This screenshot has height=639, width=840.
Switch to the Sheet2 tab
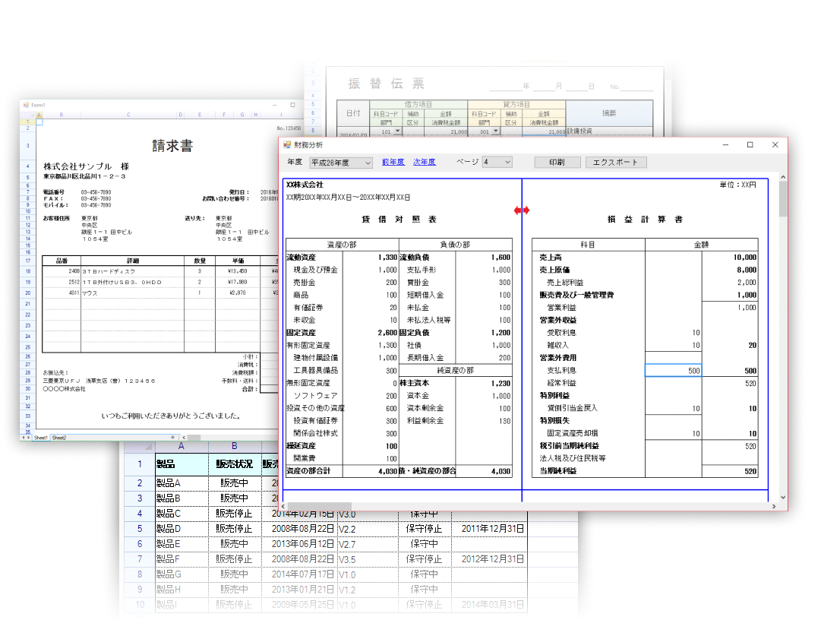[x=58, y=438]
